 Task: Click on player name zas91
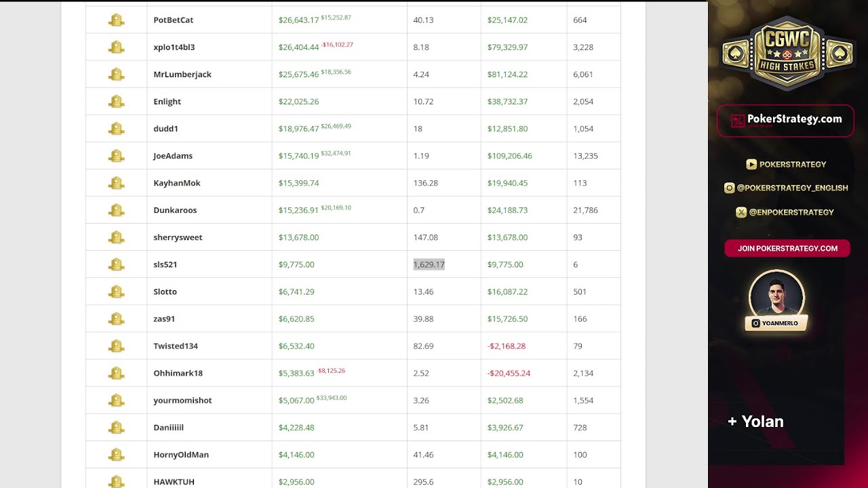[164, 319]
